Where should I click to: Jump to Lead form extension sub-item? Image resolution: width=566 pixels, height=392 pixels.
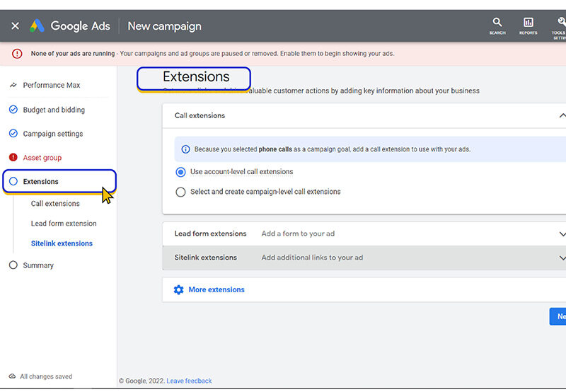click(64, 224)
